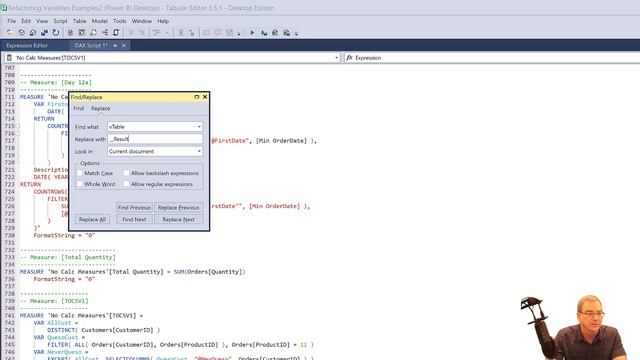This screenshot has width=640, height=360.
Task: Click the Replace with input field
Action: pos(155,139)
